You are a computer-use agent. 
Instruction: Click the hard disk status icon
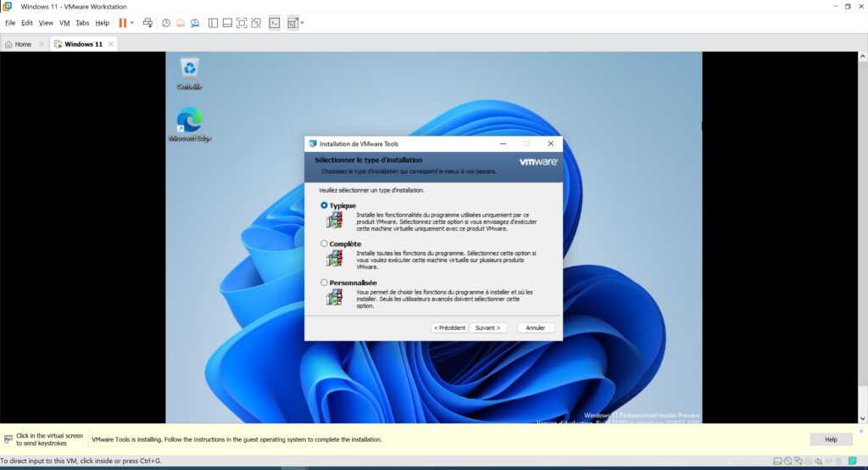(x=777, y=462)
